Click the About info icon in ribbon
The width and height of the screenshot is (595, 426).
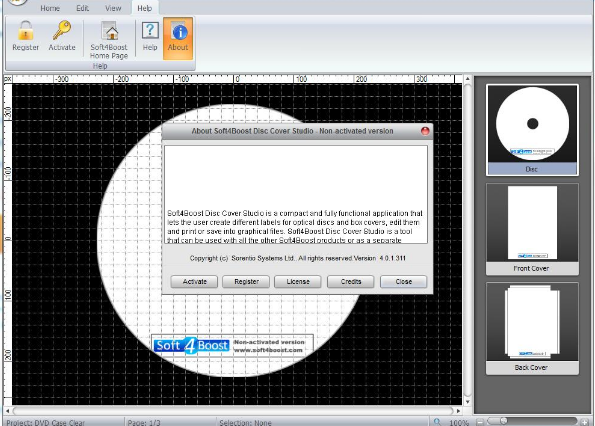(x=178, y=38)
